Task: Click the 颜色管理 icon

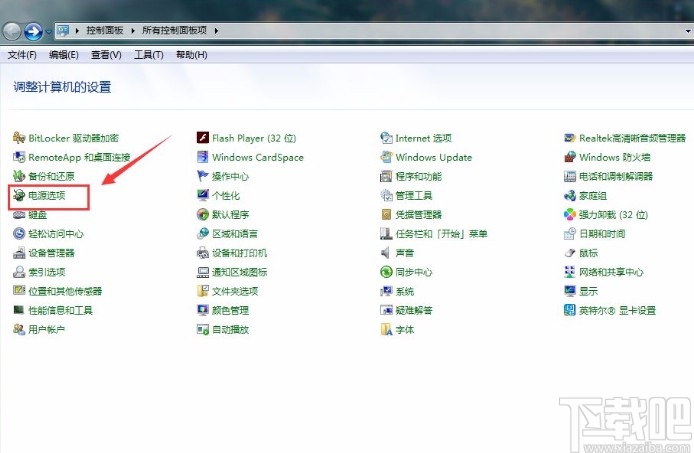Action: 203,310
